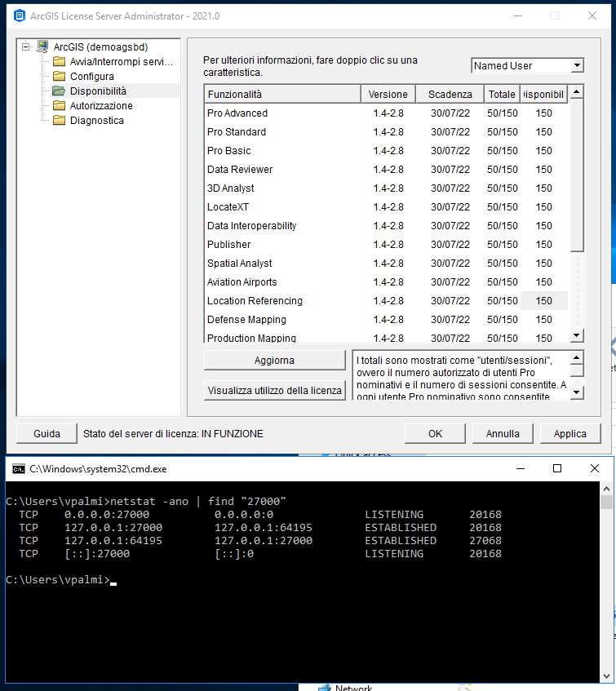Close the License Server Administrator window
The width and height of the screenshot is (616, 691).
click(592, 16)
